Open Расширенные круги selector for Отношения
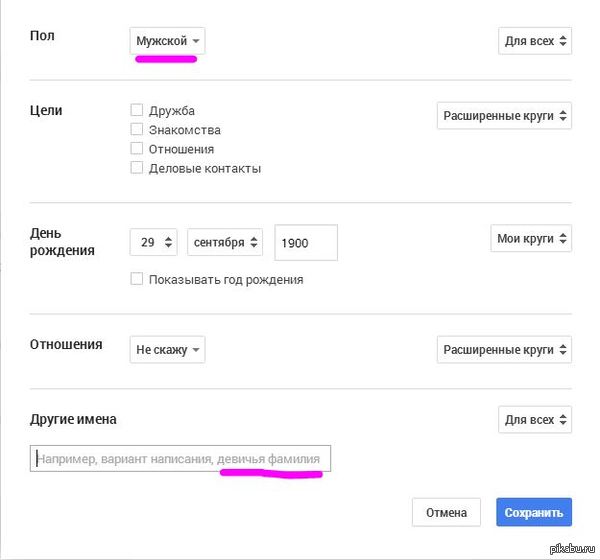The image size is (600, 560). [x=505, y=350]
